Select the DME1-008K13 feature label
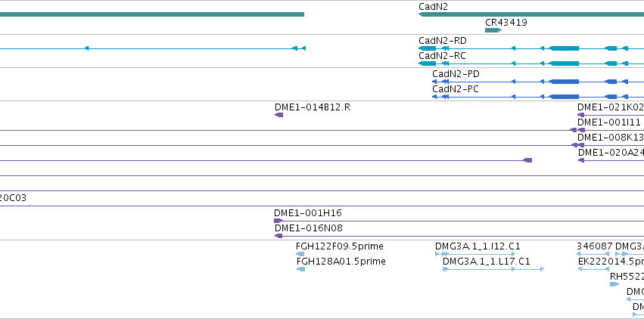This screenshot has width=644, height=319. point(610,138)
